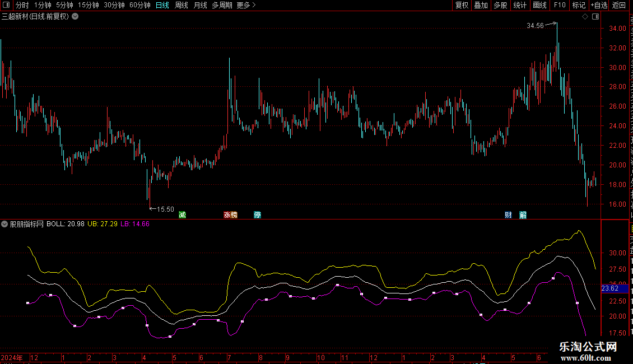633x364 pixels.
Task: Select 5分钟 period
Action: (x=64, y=5)
